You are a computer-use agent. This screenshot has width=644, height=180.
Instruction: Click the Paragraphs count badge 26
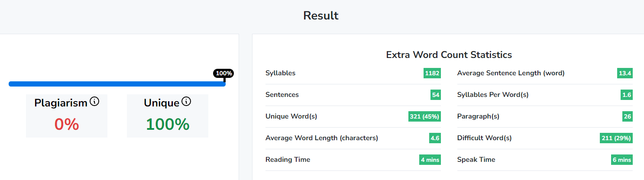point(628,116)
